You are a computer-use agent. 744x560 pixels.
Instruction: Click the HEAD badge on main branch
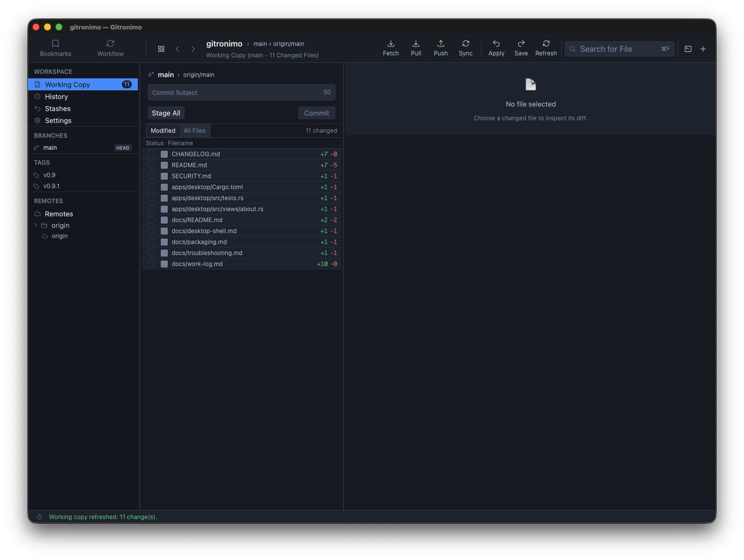[123, 148]
